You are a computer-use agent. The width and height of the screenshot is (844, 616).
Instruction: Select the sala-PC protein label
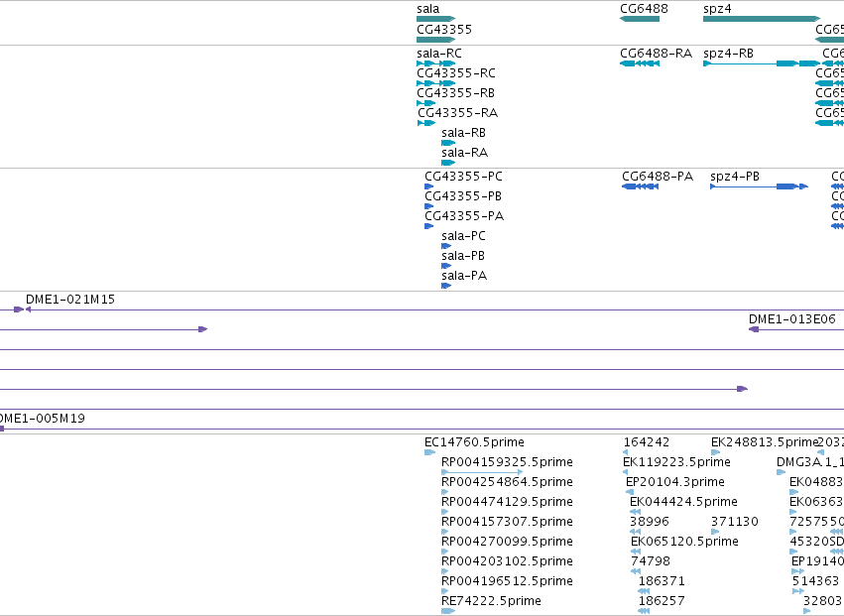coord(463,236)
